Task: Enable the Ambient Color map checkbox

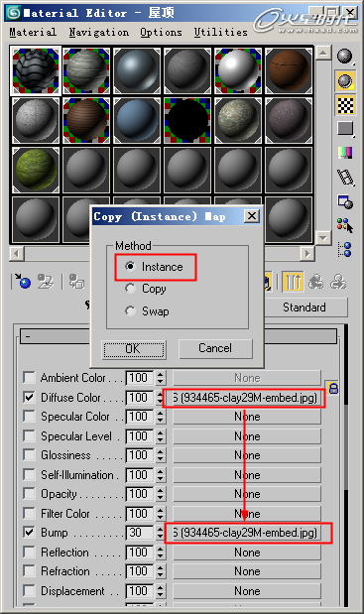Action: coord(29,378)
